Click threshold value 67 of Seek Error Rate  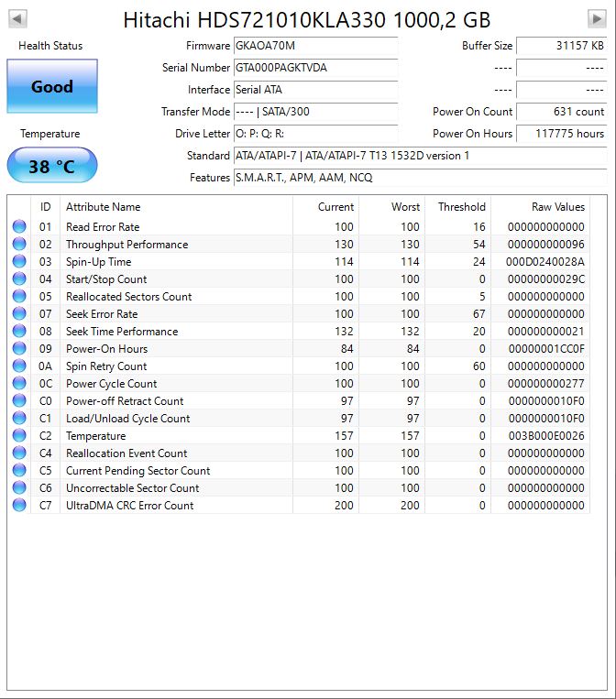[479, 314]
